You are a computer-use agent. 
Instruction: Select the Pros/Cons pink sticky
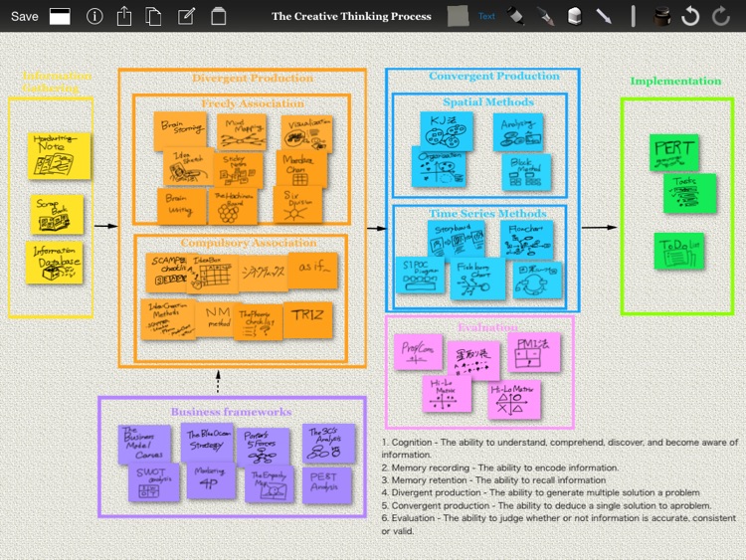[x=418, y=352]
